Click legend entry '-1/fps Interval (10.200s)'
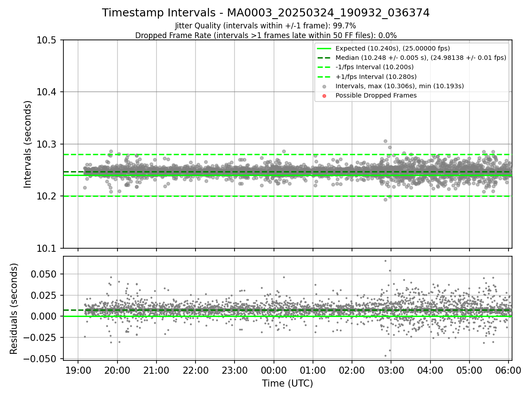 375,67
